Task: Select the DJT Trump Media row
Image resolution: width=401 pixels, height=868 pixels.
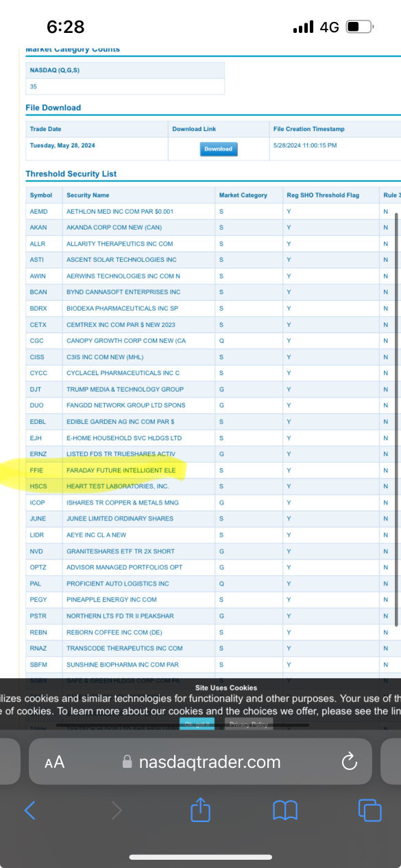Action: (213, 389)
